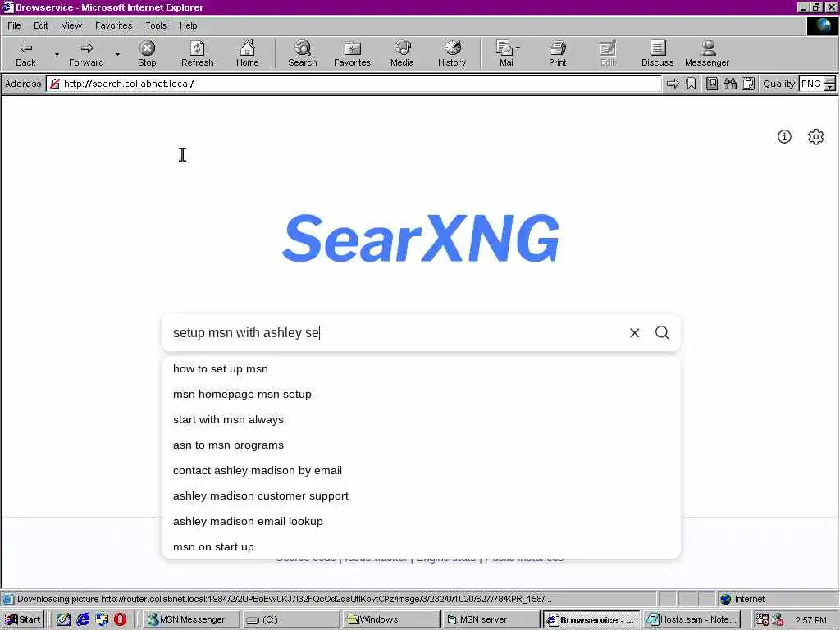Open the Help menu

[188, 25]
